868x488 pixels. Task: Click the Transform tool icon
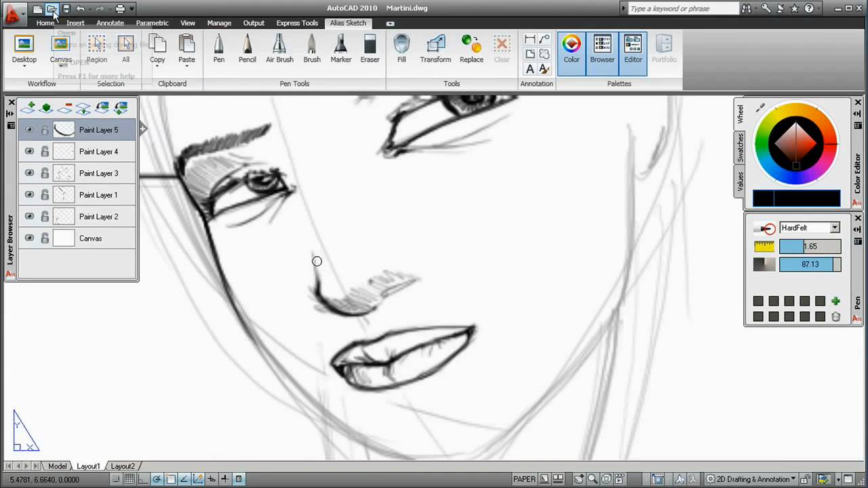[435, 49]
